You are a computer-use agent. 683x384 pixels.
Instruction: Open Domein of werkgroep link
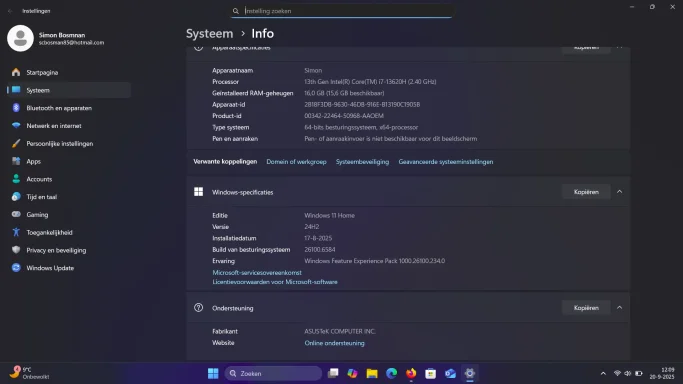point(296,162)
